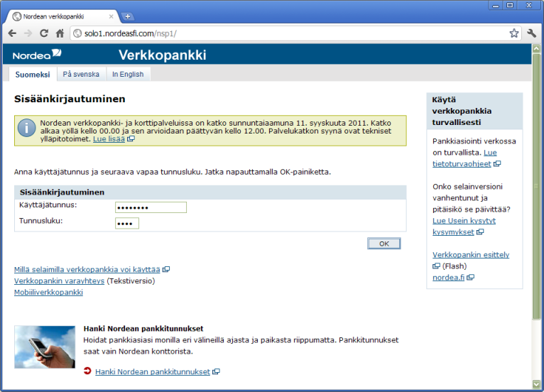Viewport: 544px width, 392px height.
Task: Click the site icon in the address bar
Action: coord(78,33)
